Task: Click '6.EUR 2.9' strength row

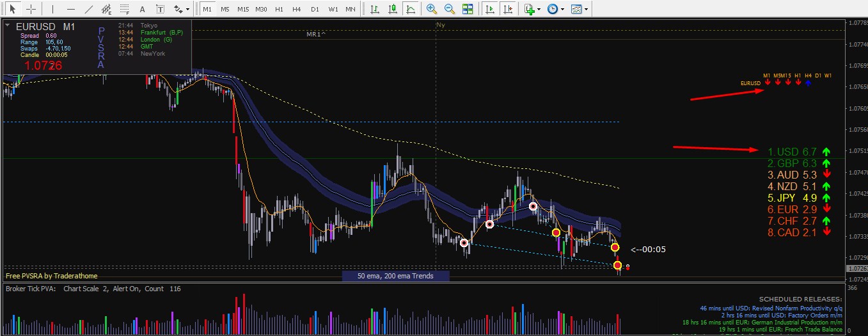Action: (800, 209)
